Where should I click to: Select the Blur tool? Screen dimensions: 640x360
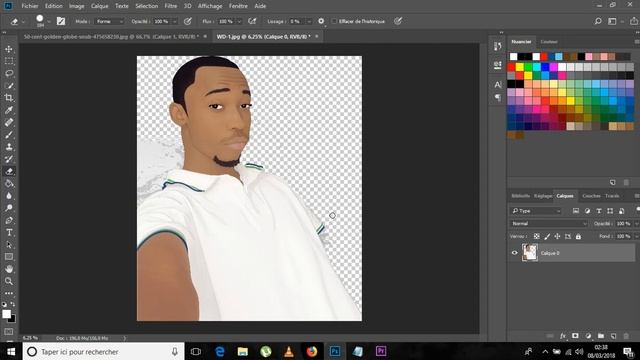9,196
